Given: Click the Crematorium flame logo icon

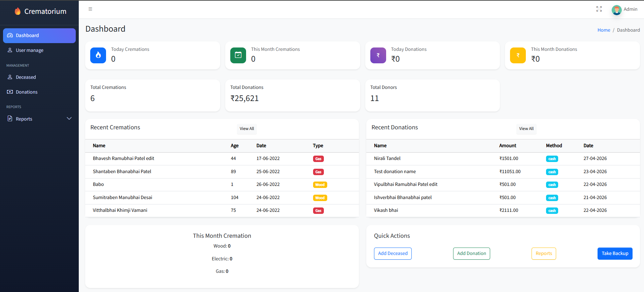Looking at the screenshot, I should point(18,11).
